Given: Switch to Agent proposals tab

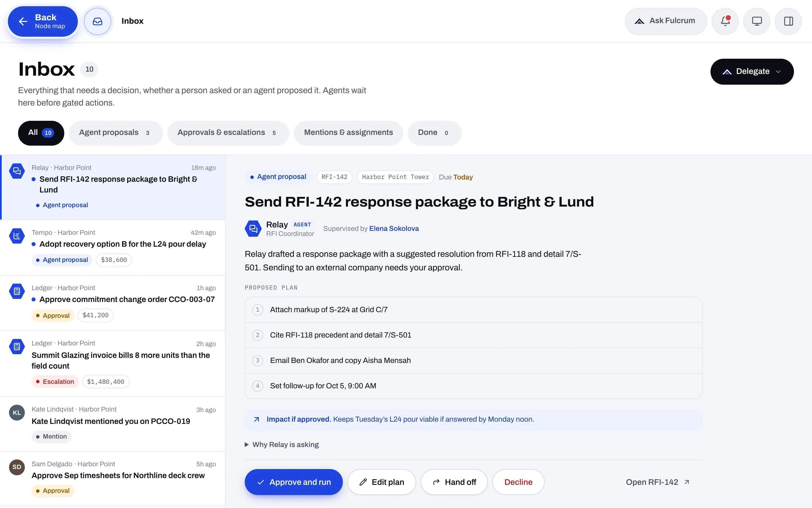Looking at the screenshot, I should 116,133.
